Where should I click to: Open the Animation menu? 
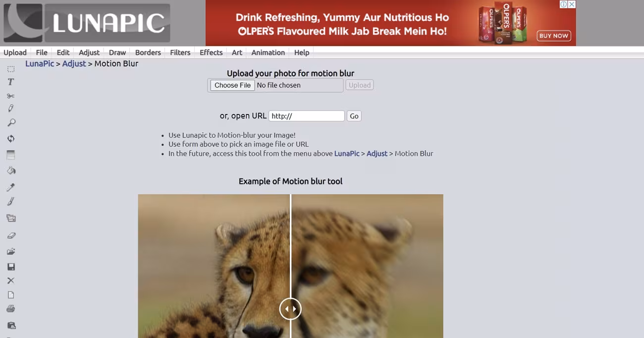pyautogui.click(x=268, y=53)
